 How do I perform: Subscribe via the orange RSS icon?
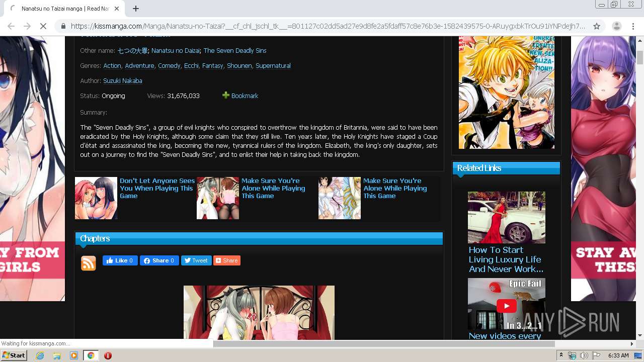(x=89, y=263)
